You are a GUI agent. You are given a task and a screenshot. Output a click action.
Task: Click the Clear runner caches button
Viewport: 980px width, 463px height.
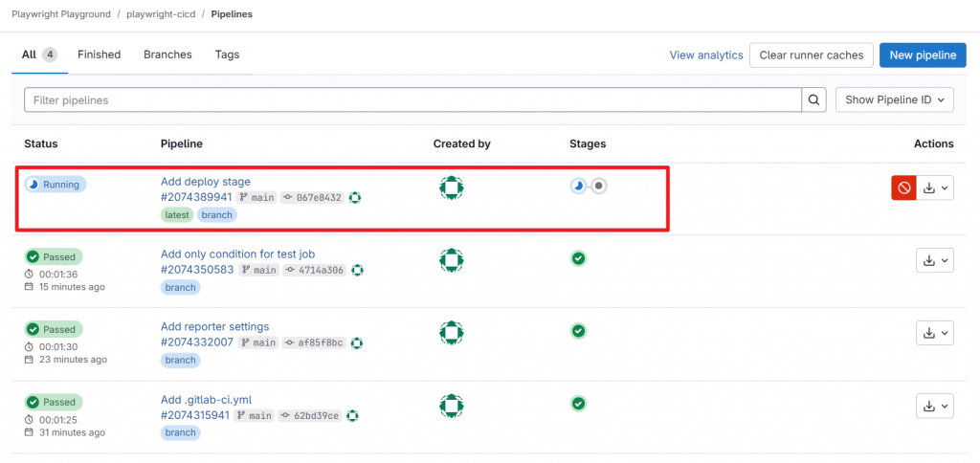(811, 55)
